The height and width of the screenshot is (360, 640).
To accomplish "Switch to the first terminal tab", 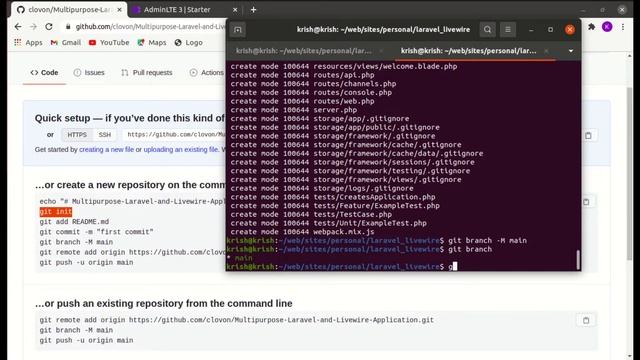I will click(304, 51).
